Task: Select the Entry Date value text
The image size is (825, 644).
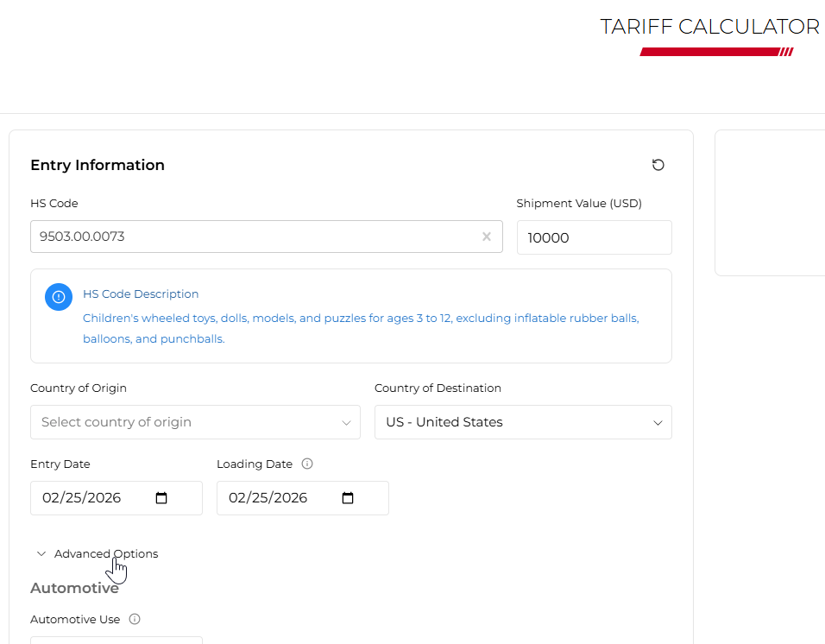Action: [x=82, y=498]
